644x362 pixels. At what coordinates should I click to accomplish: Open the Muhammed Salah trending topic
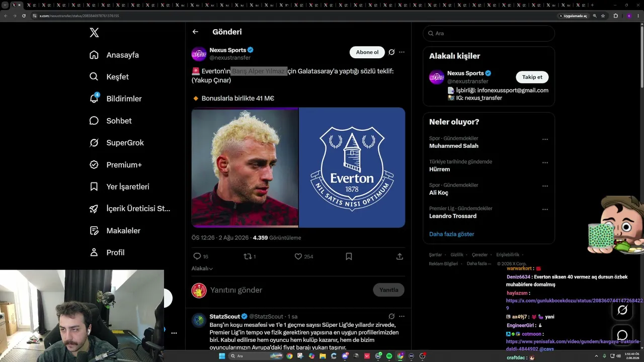coord(454,146)
